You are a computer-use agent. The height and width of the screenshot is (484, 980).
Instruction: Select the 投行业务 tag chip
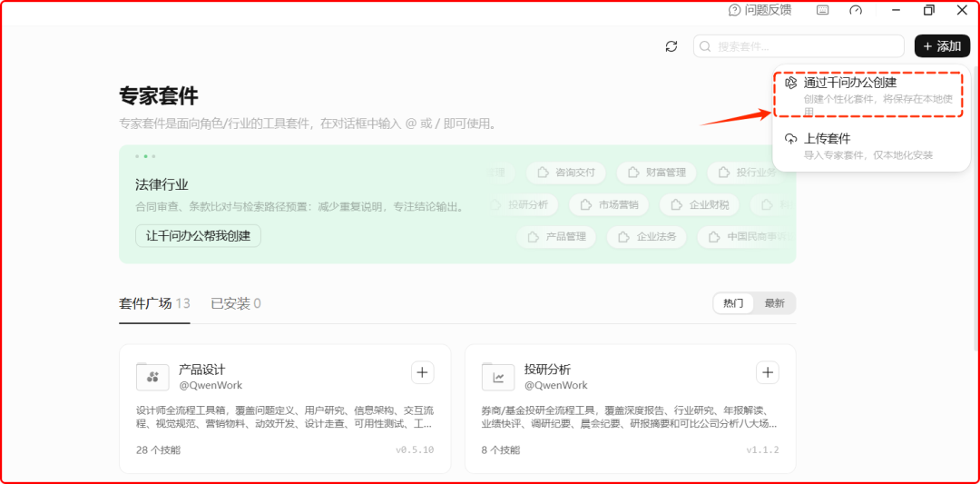(747, 173)
